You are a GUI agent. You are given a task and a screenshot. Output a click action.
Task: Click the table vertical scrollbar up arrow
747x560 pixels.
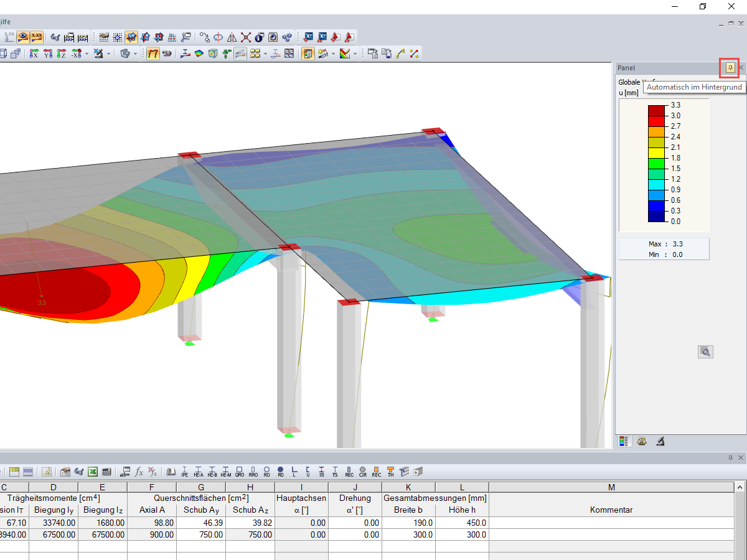pyautogui.click(x=740, y=487)
